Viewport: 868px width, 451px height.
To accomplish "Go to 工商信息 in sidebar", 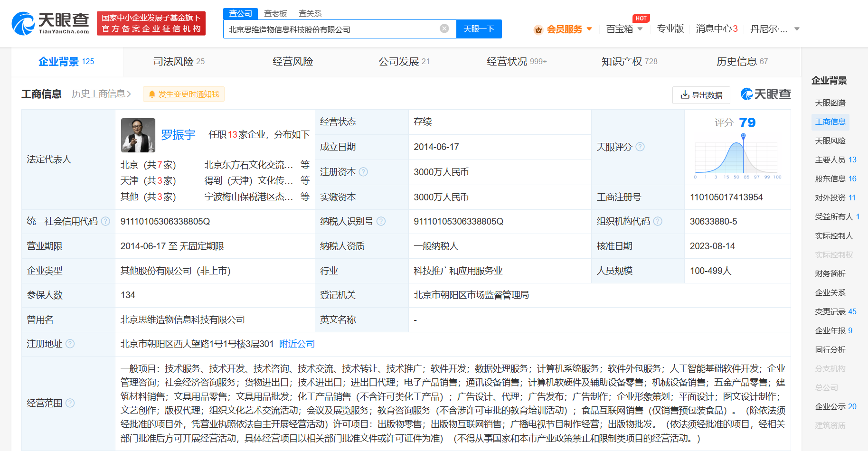I will [830, 122].
